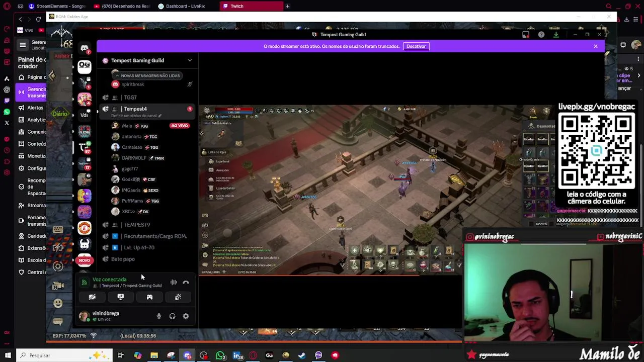Open LinkedIn from the taskbar
The width and height of the screenshot is (644, 362).
click(236, 355)
